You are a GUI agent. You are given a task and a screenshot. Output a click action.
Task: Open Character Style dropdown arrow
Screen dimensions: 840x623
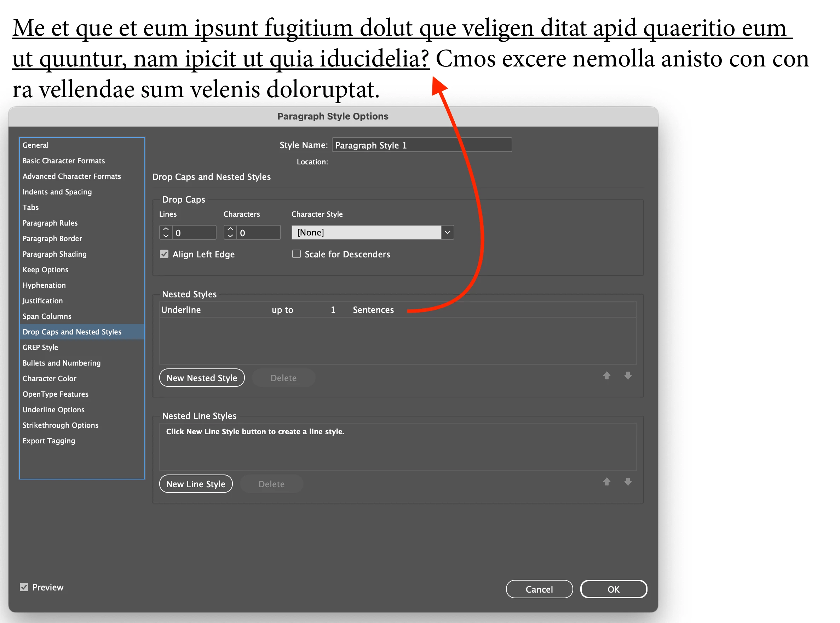point(447,232)
